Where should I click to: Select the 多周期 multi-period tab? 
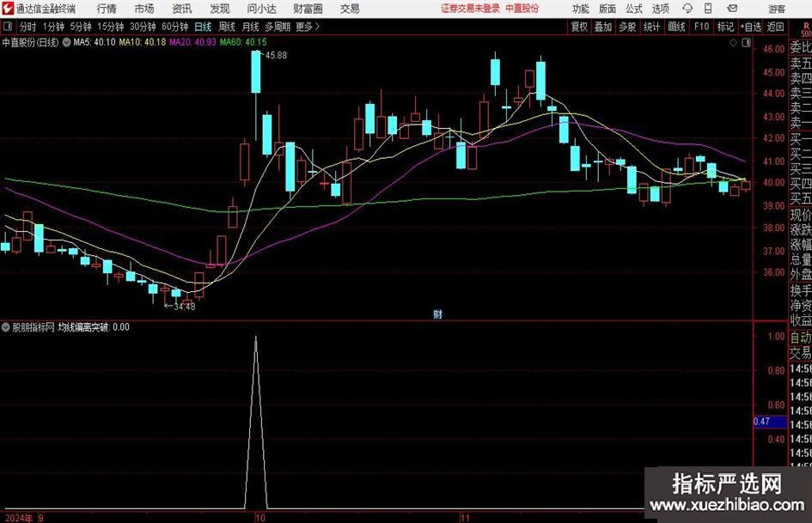278,27
